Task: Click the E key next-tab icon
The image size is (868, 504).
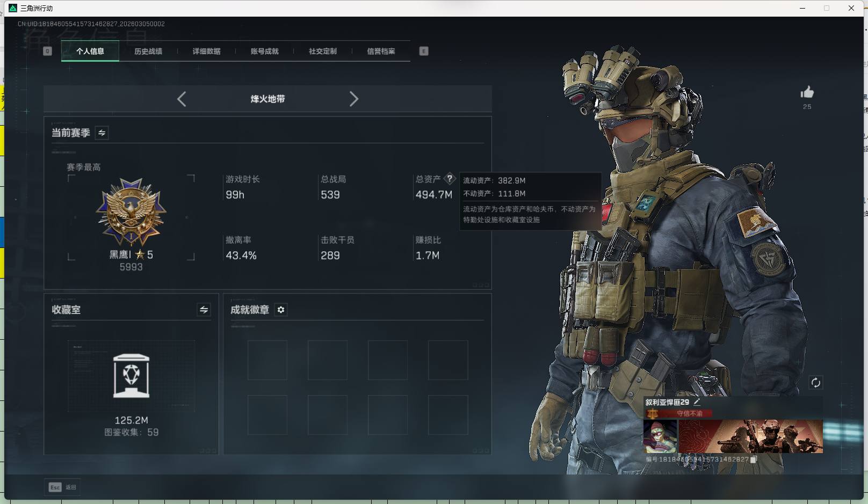Action: (x=424, y=51)
